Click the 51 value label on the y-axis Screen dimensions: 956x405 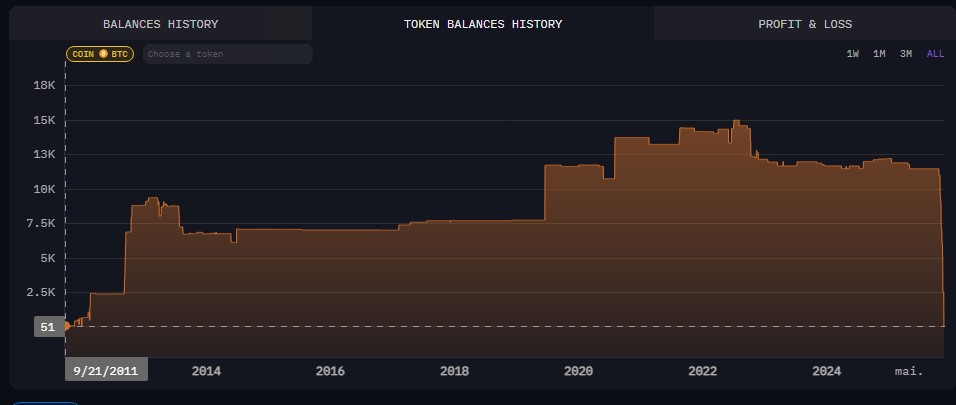(48, 327)
